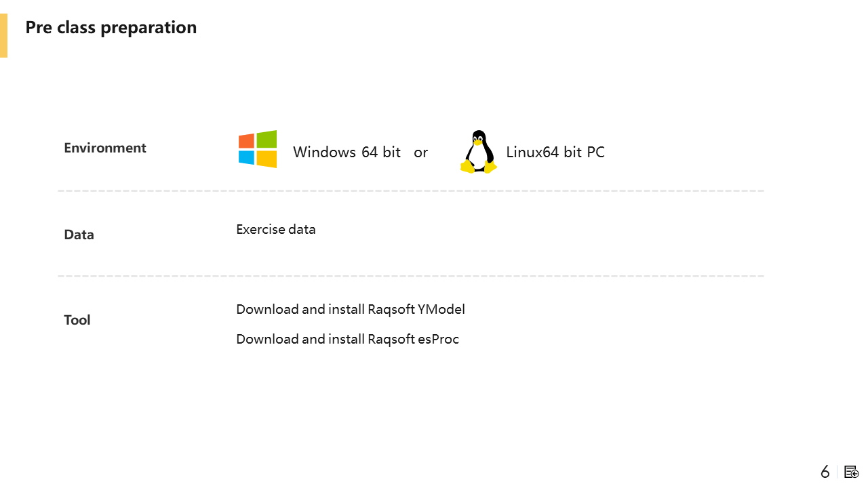
Task: Click the dashed divider below the Environment row
Action: point(411,191)
